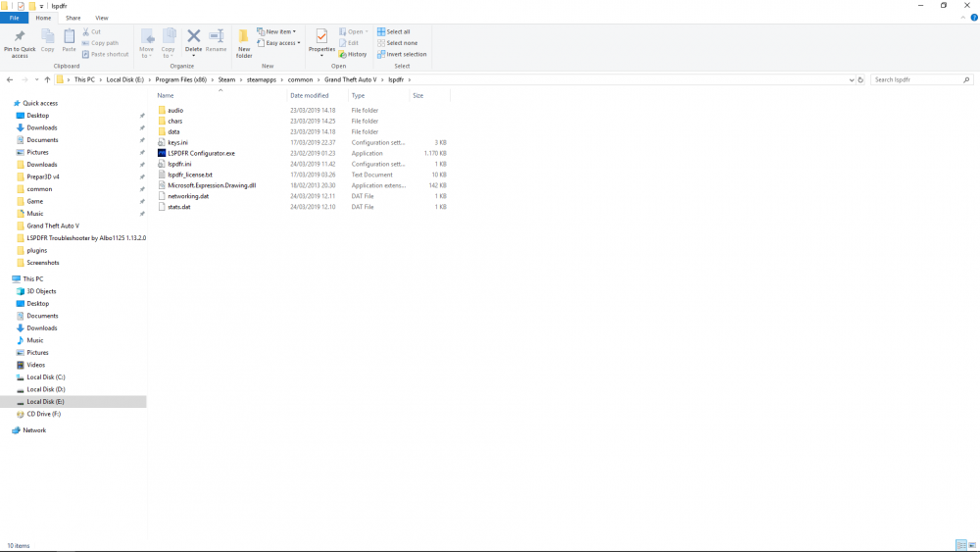Open Local Disk (C:) in sidebar
Image resolution: width=980 pixels, height=552 pixels.
46,376
